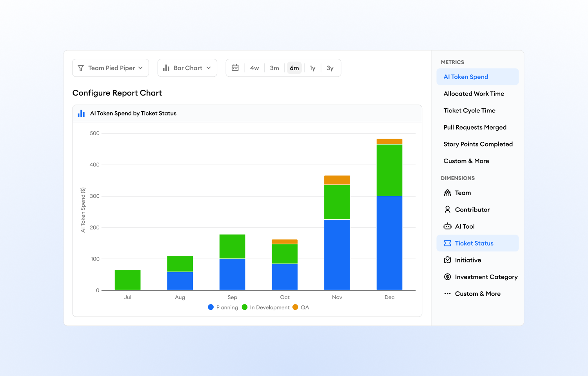
Task: Select the AI Token Spend metric
Action: (477, 77)
